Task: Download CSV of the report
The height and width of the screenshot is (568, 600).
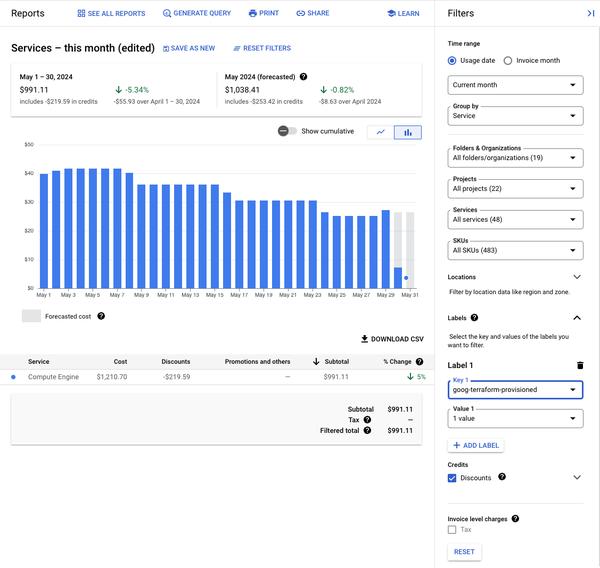Action: (392, 339)
